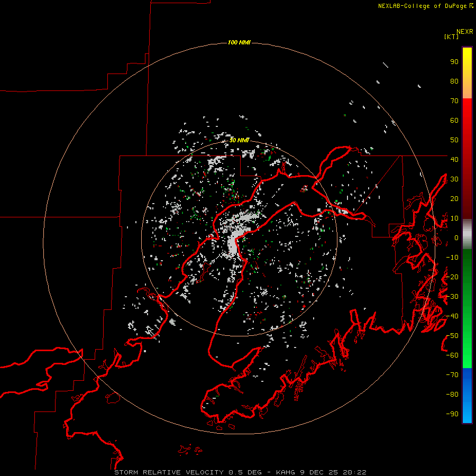
Task: Click the yellow-orange segment of the color bar
Action: coord(467,73)
